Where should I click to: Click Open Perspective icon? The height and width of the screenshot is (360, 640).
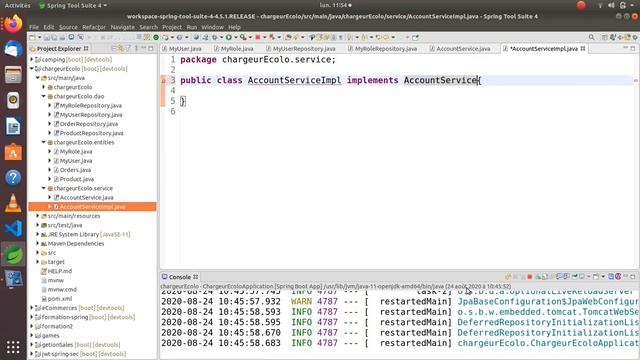pos(604,38)
